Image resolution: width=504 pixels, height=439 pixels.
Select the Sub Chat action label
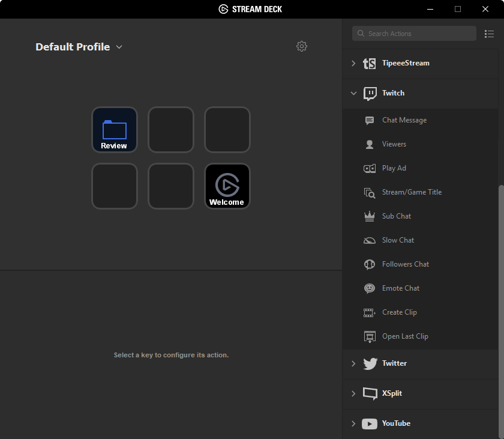click(x=397, y=216)
